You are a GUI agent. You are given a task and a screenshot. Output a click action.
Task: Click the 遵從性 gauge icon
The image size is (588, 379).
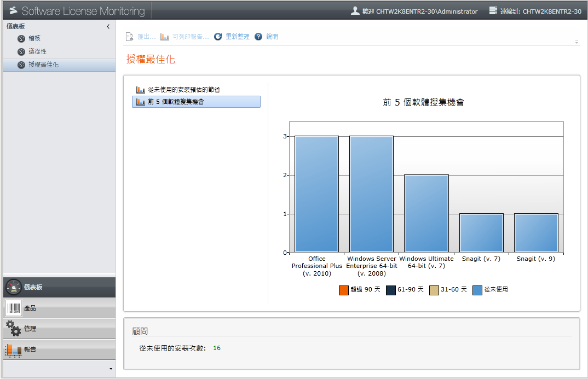[x=21, y=51]
